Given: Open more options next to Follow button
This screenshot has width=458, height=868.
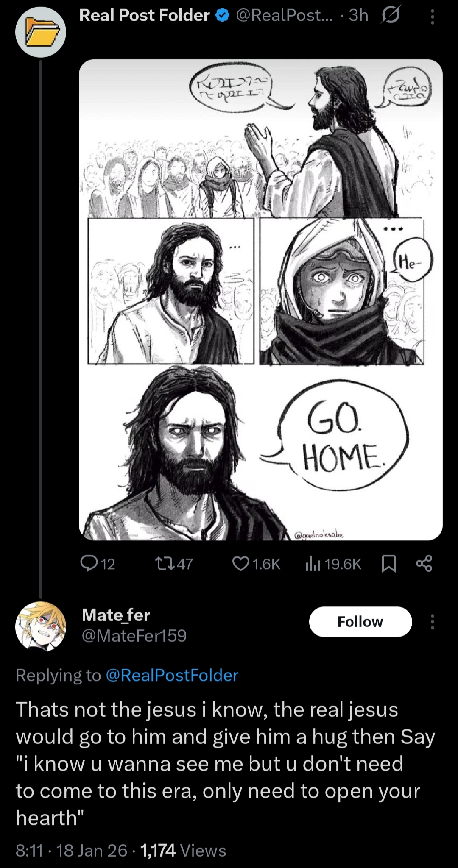Looking at the screenshot, I should pyautogui.click(x=432, y=622).
